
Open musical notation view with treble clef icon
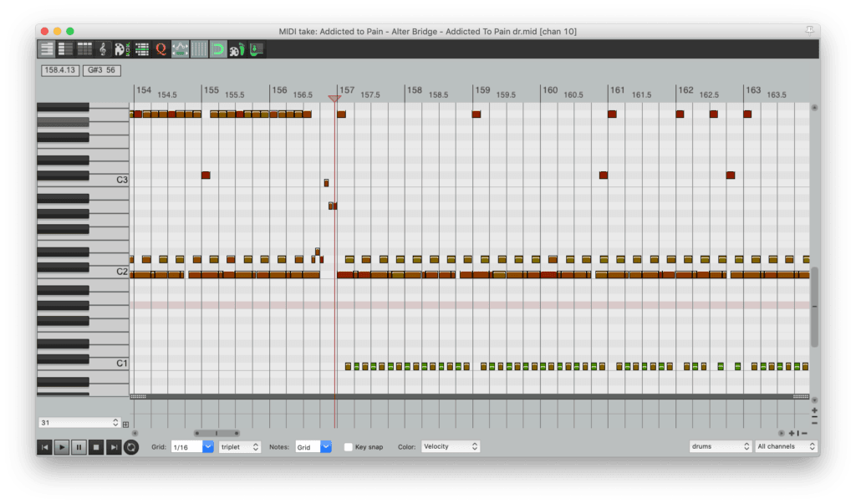104,49
